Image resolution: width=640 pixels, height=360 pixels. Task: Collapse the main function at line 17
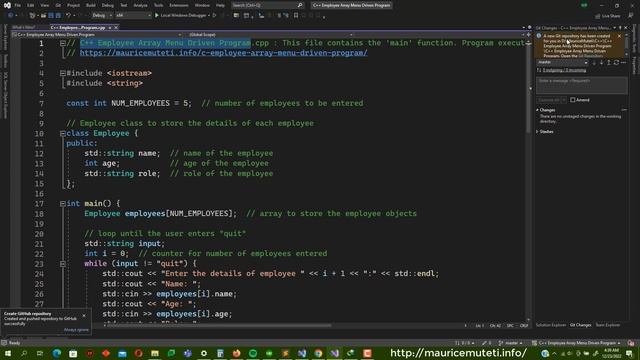62,203
